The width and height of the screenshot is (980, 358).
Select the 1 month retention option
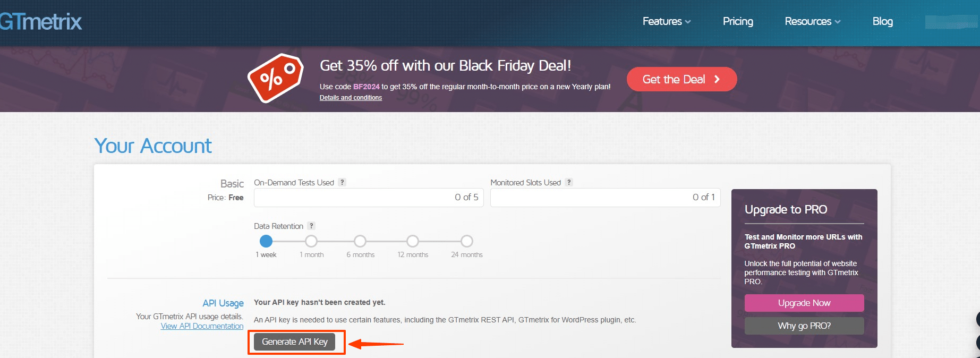point(311,241)
